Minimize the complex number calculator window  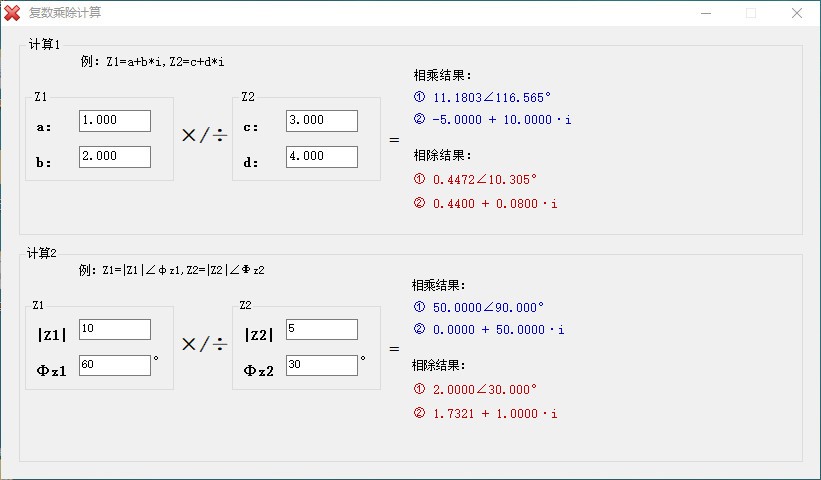[x=705, y=13]
